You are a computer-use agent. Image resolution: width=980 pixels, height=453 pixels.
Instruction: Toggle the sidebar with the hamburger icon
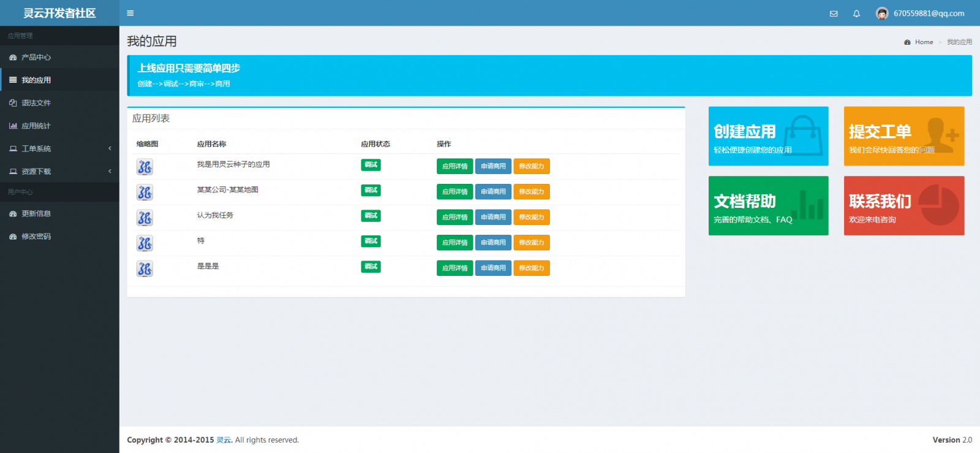pos(130,13)
